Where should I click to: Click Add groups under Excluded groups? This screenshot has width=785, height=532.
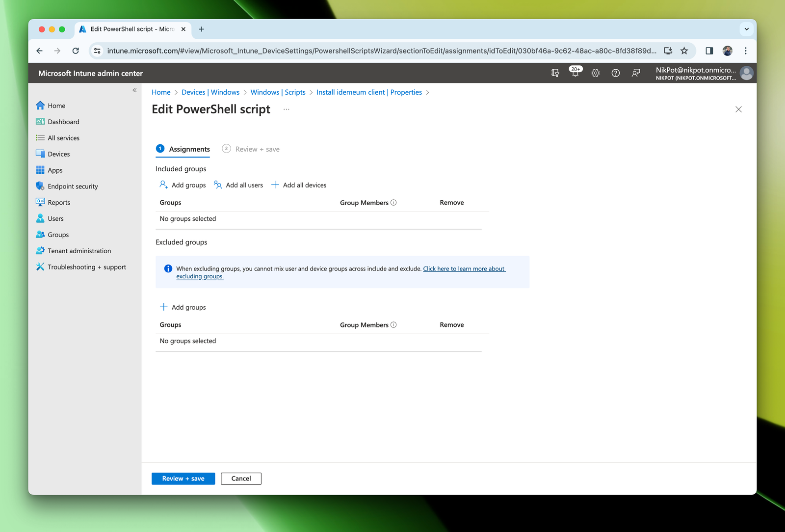point(183,307)
